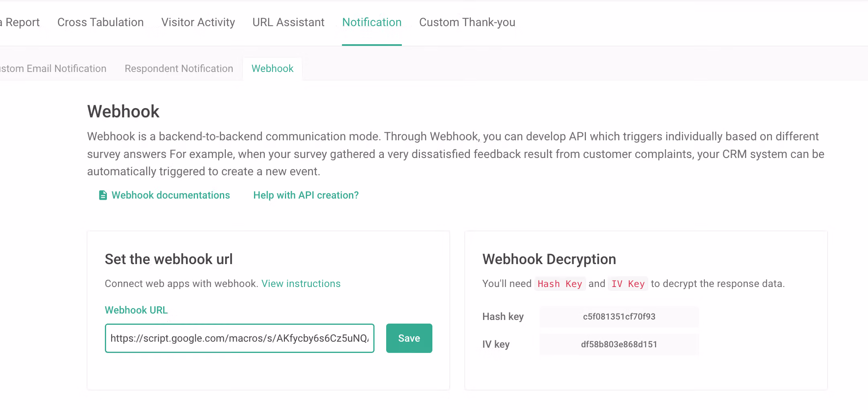Select the Webhook sub-tab
The height and width of the screenshot is (410, 868).
272,68
